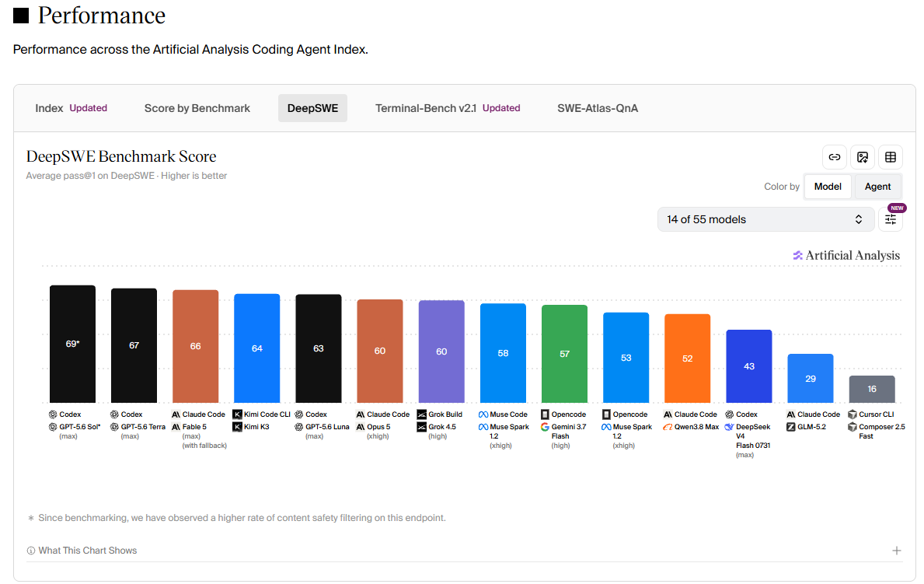
Task: Click the DeepSWE Benchmark Score title
Action: point(121,156)
